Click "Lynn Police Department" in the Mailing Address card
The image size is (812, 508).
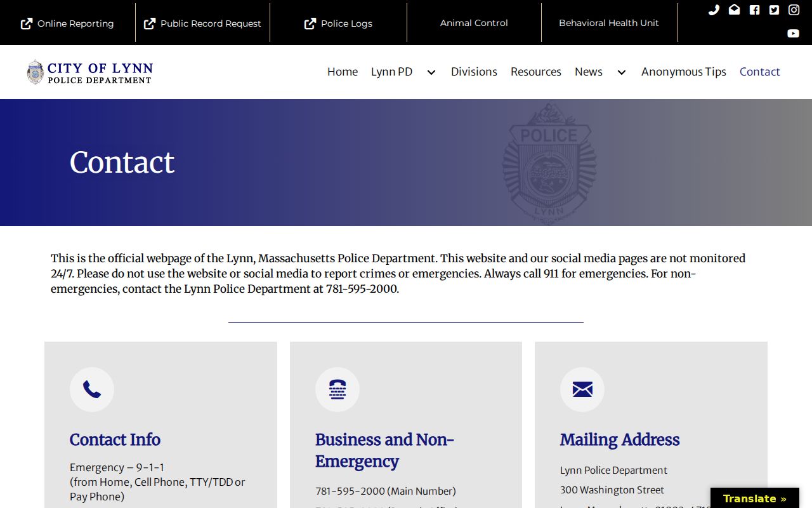[613, 471]
